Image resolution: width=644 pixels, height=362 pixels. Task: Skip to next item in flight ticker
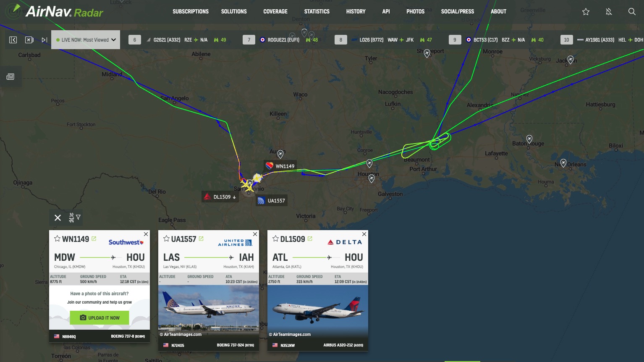coord(44,40)
